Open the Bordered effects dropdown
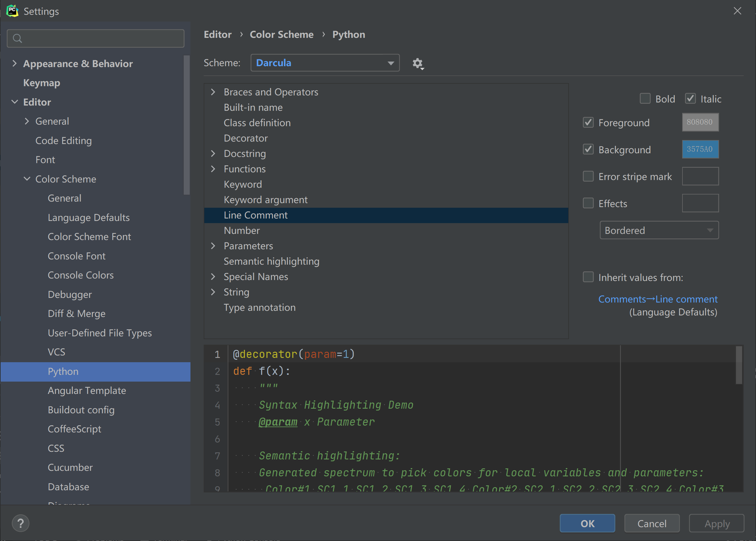 click(659, 230)
